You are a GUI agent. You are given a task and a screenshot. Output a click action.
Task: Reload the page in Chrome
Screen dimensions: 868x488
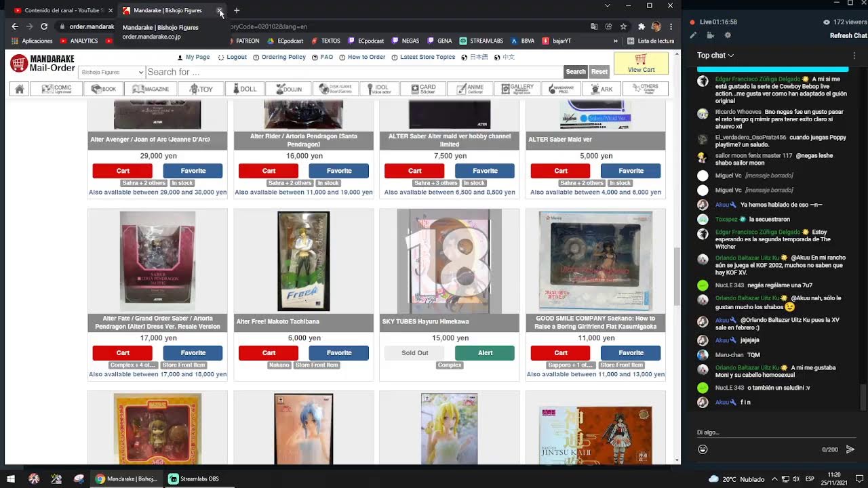44,26
